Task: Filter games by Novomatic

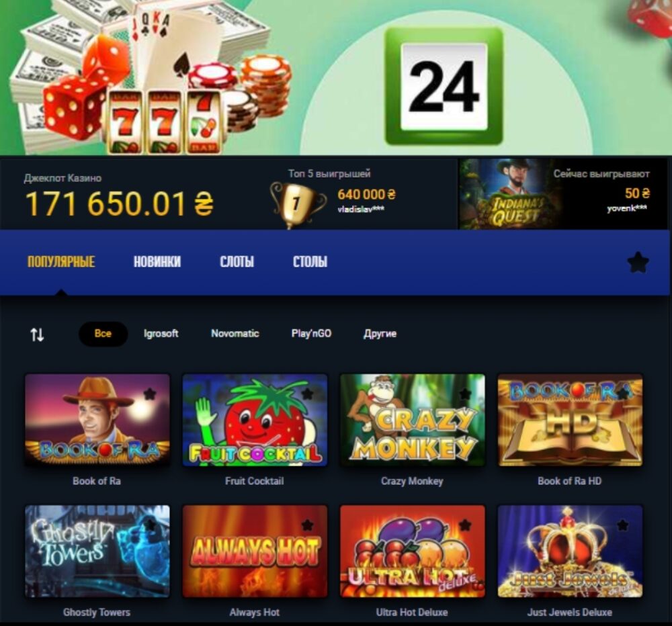Action: click(235, 333)
